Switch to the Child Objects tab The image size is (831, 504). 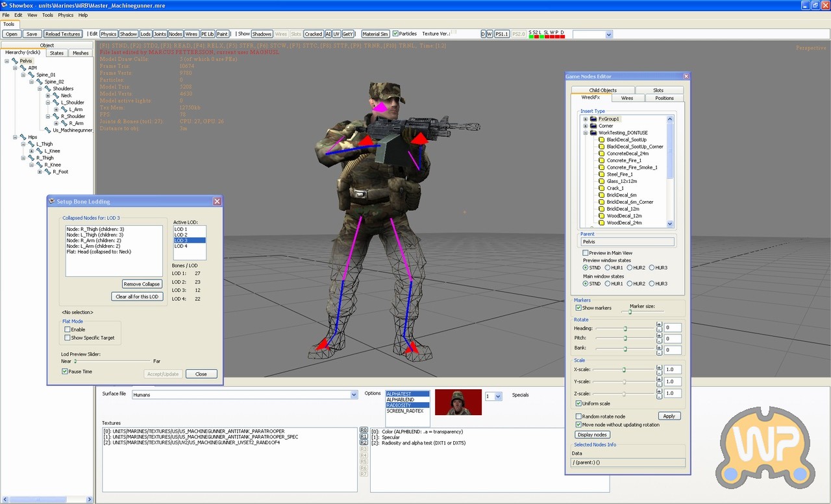pyautogui.click(x=602, y=90)
